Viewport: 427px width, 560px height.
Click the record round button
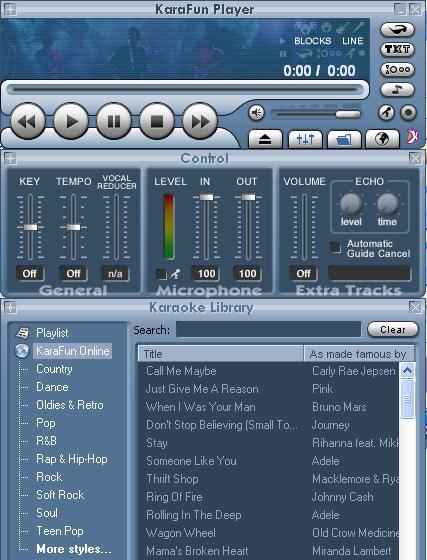click(x=408, y=113)
